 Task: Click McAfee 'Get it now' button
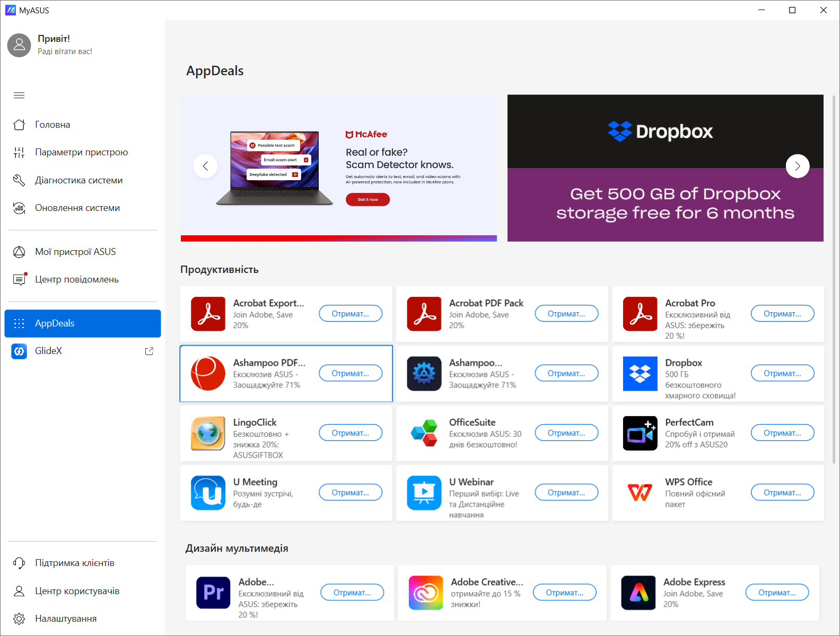(367, 199)
